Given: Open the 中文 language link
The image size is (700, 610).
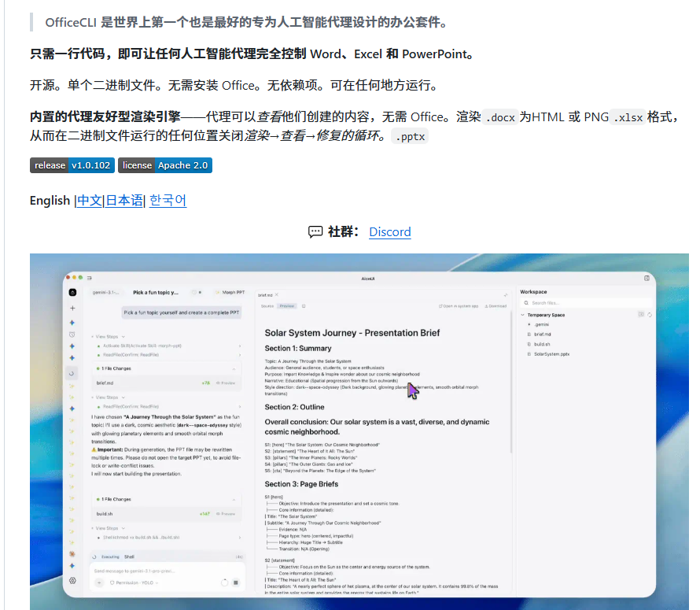Looking at the screenshot, I should point(90,200).
